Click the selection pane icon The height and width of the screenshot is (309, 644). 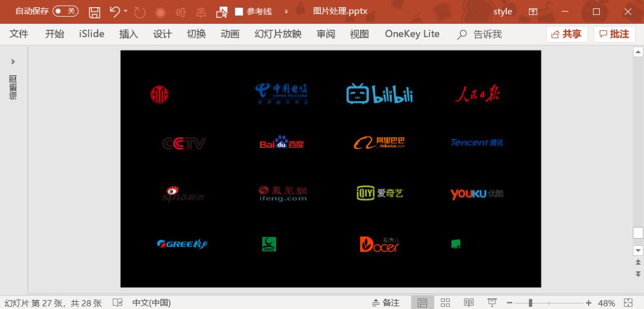pyautogui.click(x=222, y=13)
